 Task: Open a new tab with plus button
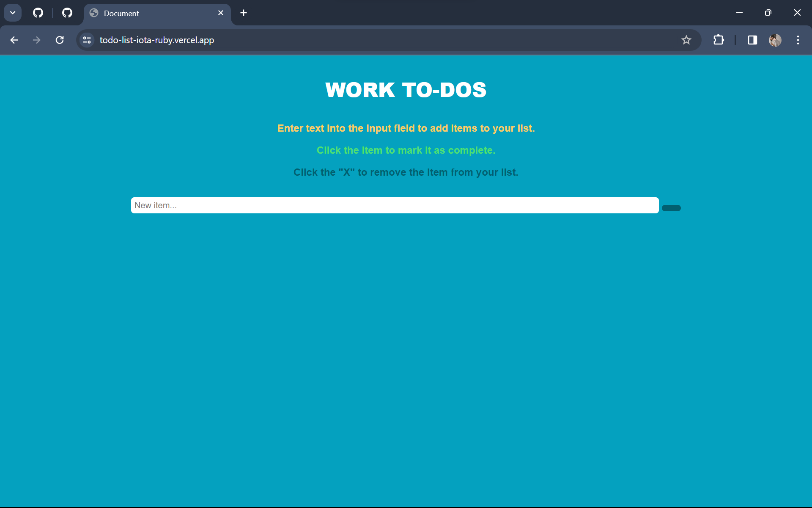(244, 13)
